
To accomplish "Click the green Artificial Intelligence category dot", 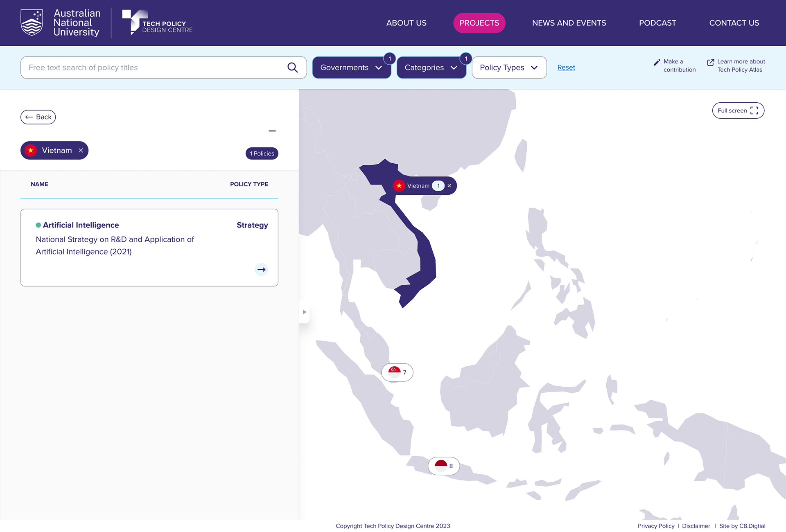I will tap(38, 225).
